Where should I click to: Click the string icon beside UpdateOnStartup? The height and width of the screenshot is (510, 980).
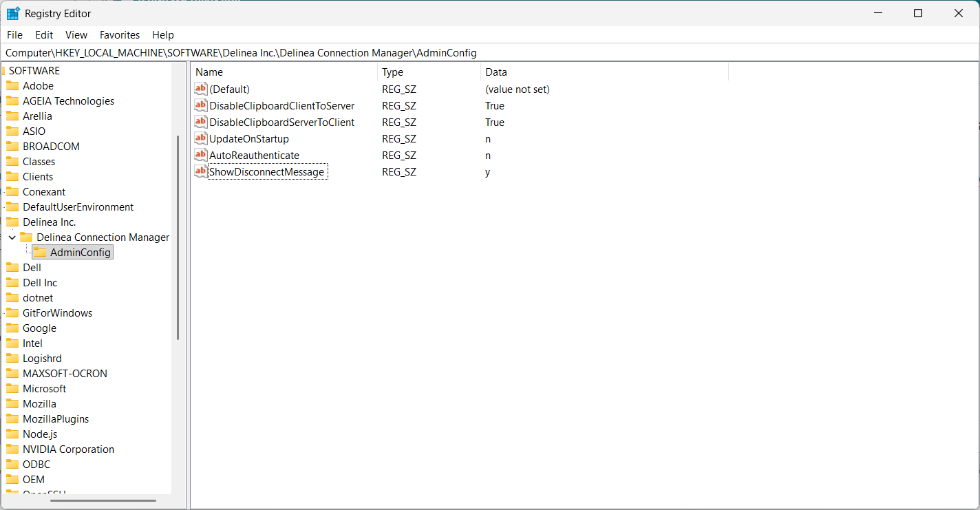click(200, 139)
